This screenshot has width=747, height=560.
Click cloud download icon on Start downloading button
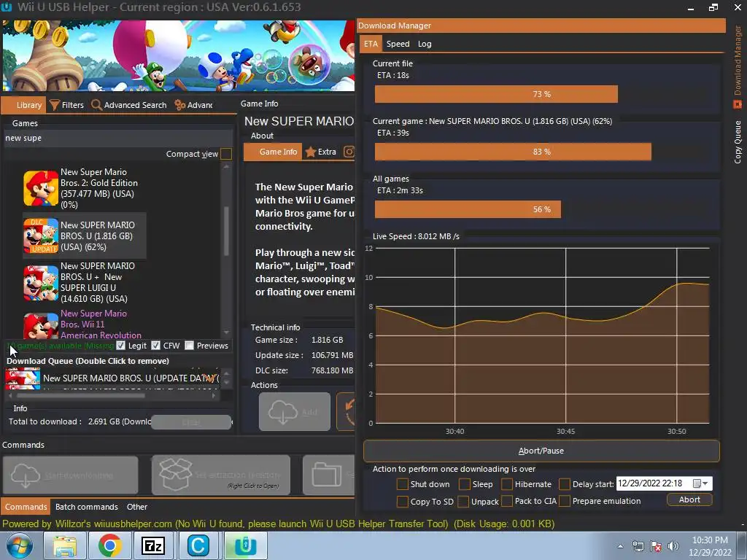click(26, 475)
